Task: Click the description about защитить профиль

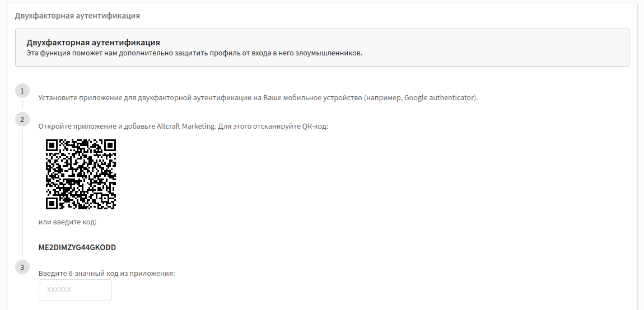Action: click(x=195, y=53)
